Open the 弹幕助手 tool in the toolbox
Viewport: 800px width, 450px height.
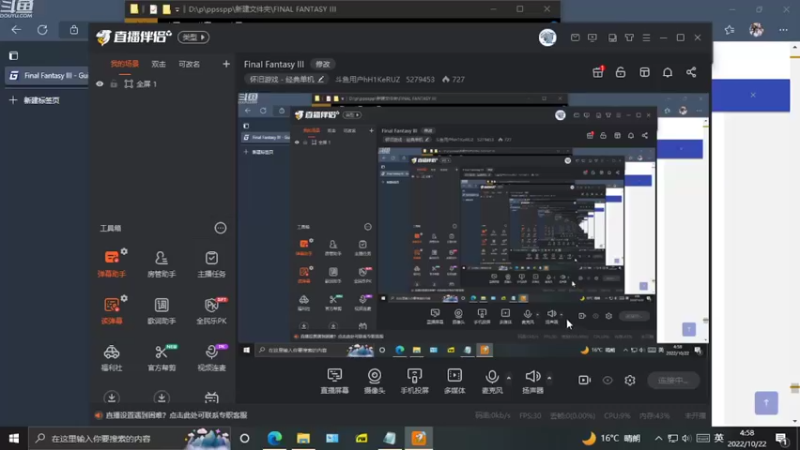tap(112, 263)
